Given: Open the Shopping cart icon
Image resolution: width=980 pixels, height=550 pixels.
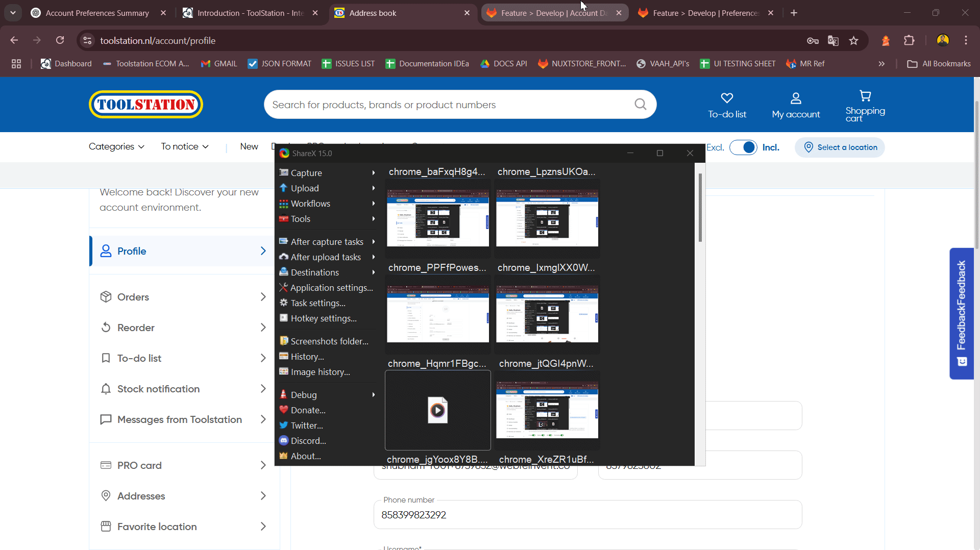Looking at the screenshot, I should tap(865, 96).
